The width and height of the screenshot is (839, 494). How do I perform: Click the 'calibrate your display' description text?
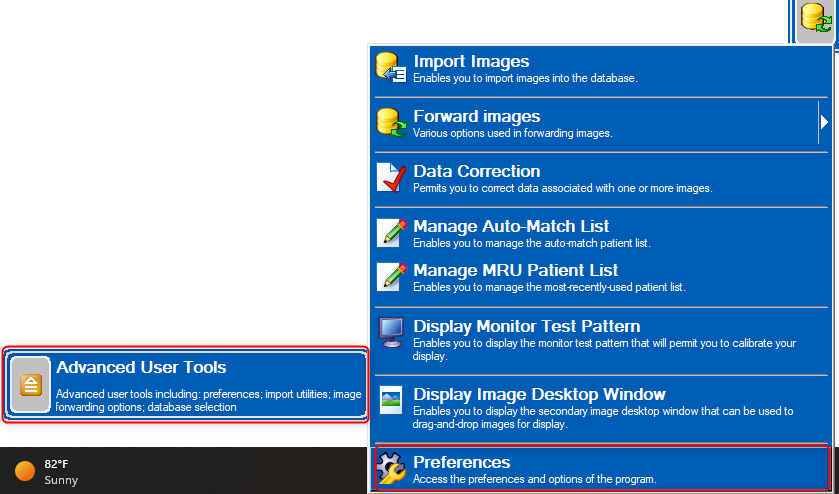604,349
